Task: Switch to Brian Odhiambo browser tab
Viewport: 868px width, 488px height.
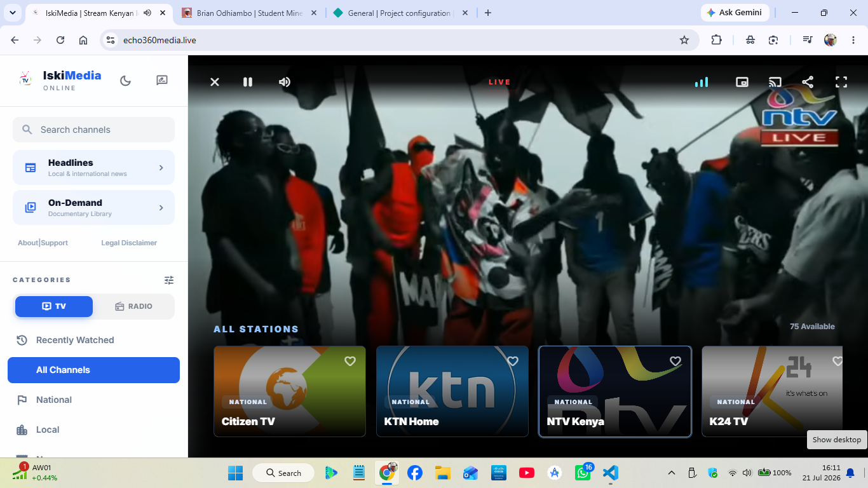Action: 249,13
